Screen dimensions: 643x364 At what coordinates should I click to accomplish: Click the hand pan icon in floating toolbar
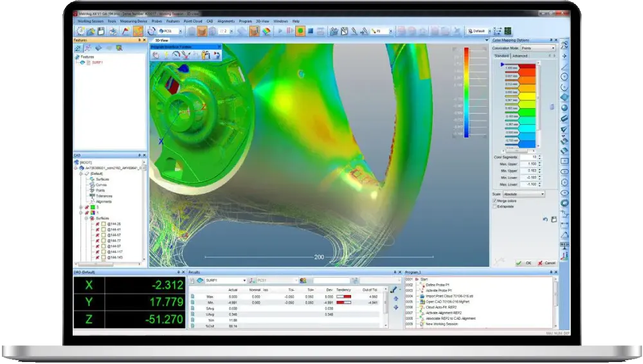click(x=156, y=55)
